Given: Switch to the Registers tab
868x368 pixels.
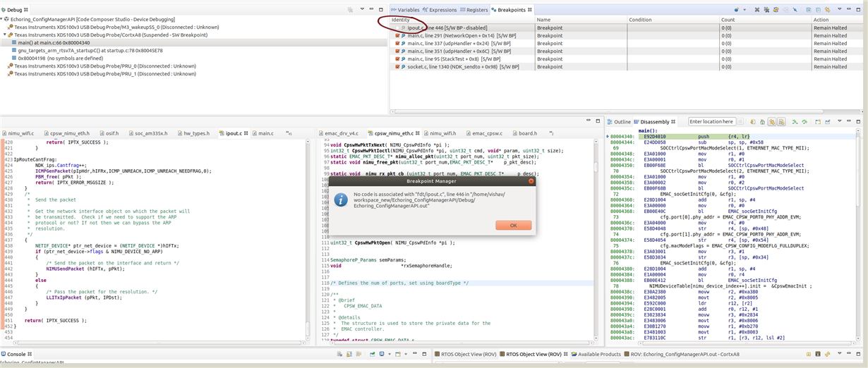Looking at the screenshot, I should click(x=474, y=10).
